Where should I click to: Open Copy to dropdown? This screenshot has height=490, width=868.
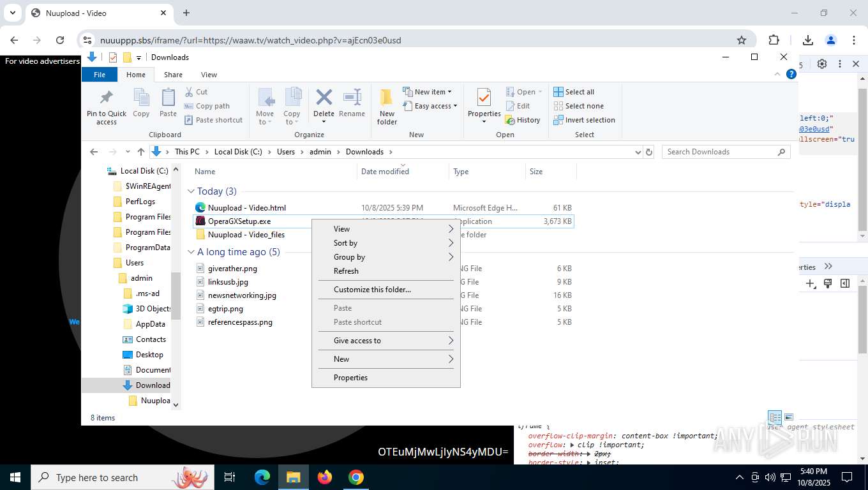[292, 106]
